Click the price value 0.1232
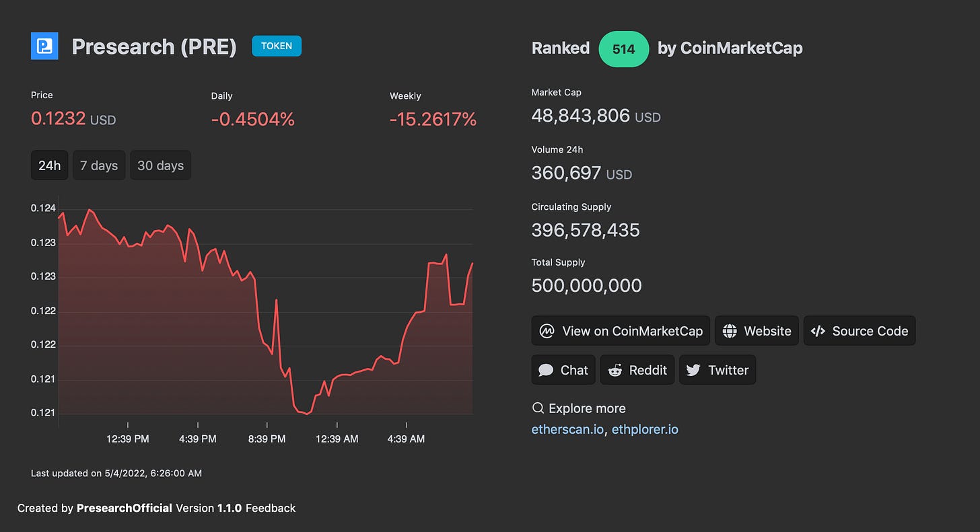The height and width of the screenshot is (532, 980). [59, 118]
